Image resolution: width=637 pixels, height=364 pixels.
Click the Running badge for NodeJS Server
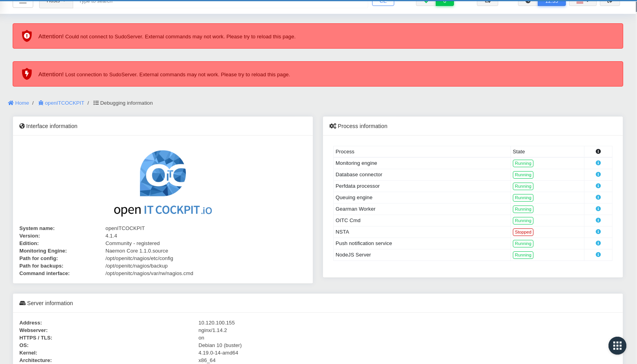(x=523, y=255)
